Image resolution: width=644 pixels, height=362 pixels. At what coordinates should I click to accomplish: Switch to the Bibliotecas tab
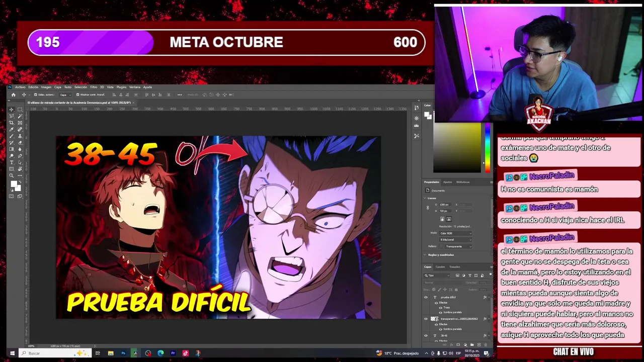point(462,182)
